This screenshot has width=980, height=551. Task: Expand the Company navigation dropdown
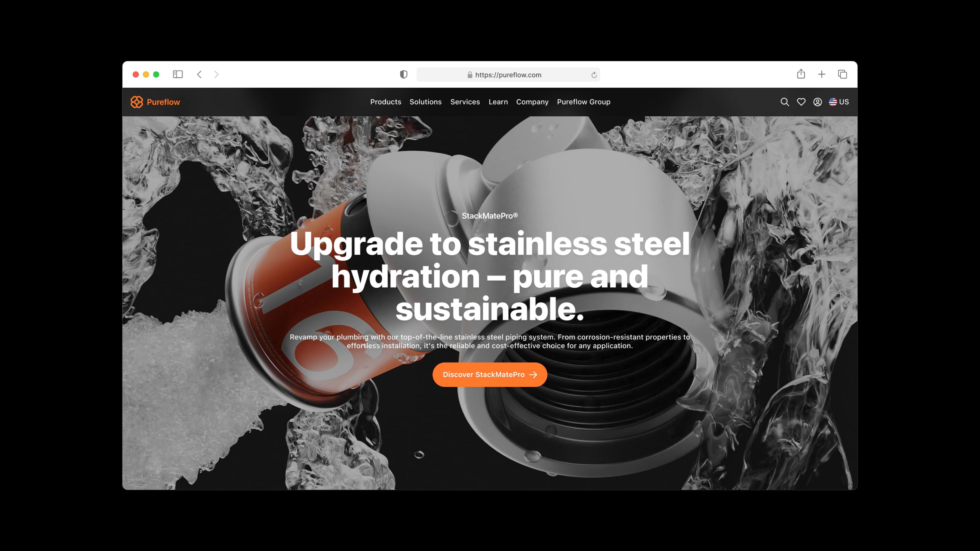tap(532, 102)
